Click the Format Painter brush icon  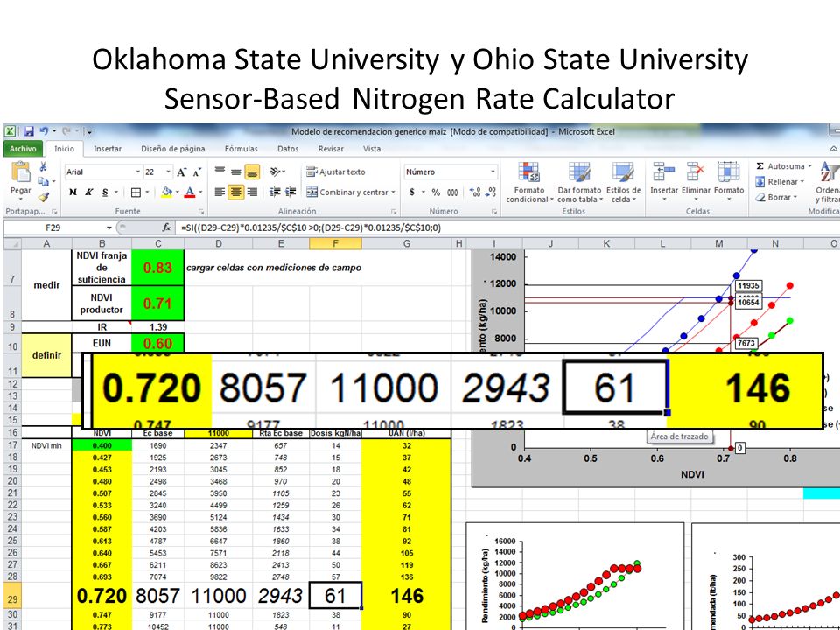click(x=43, y=197)
